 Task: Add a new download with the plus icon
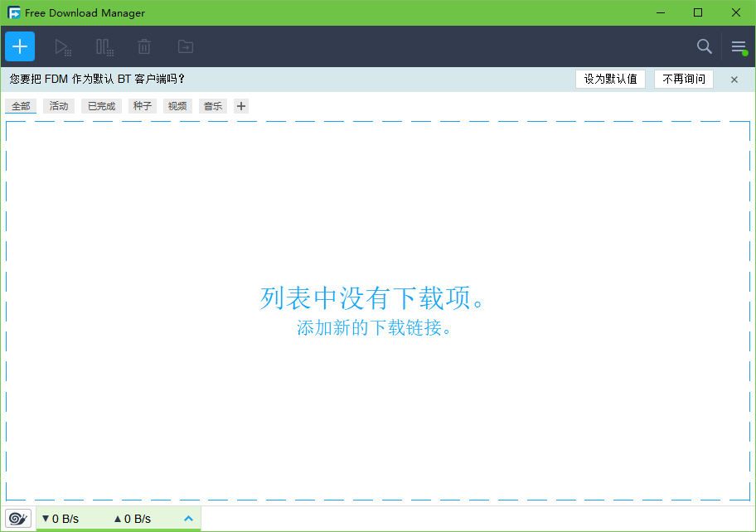(x=19, y=46)
